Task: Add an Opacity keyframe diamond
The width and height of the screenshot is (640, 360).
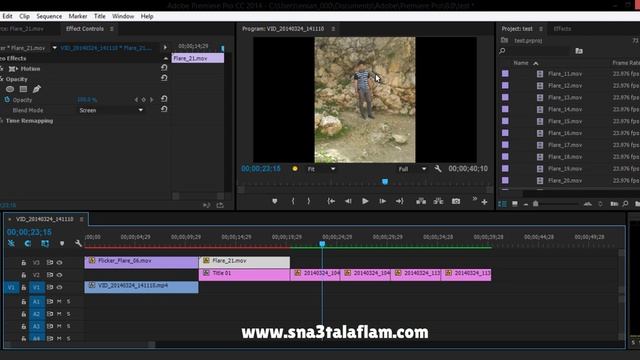Action: click(144, 100)
